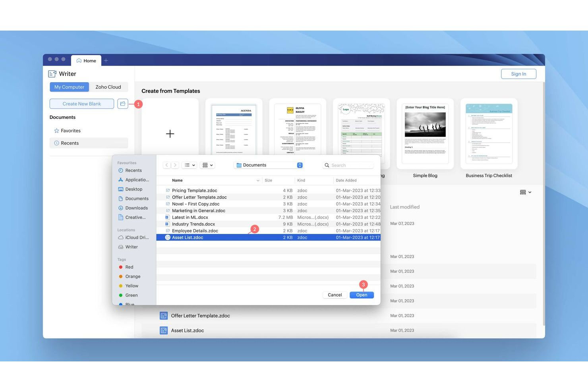Toggle My Computer as the active source

pos(69,87)
